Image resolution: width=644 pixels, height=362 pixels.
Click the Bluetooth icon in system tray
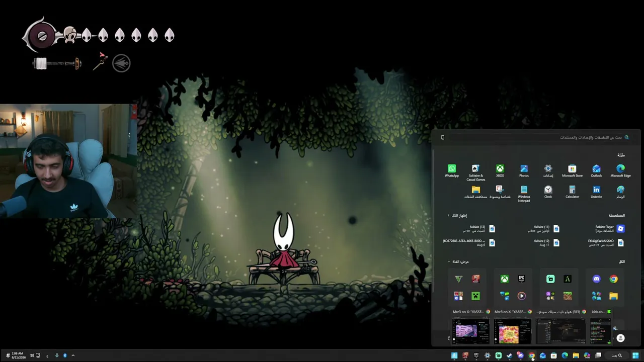click(65, 356)
